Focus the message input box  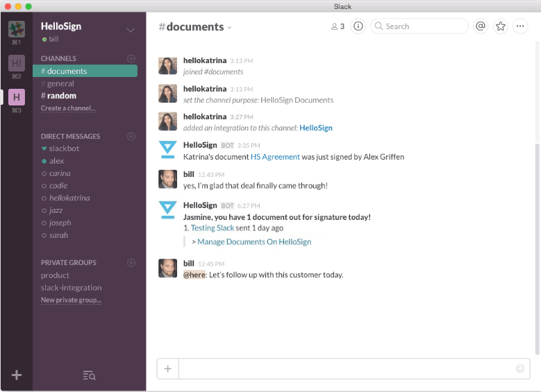[354, 369]
